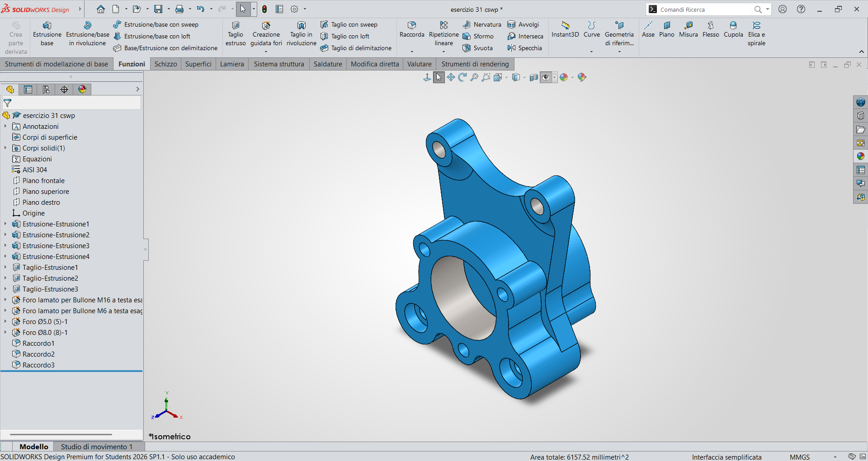
Task: Click the rebuild traffic light icon
Action: [264, 9]
